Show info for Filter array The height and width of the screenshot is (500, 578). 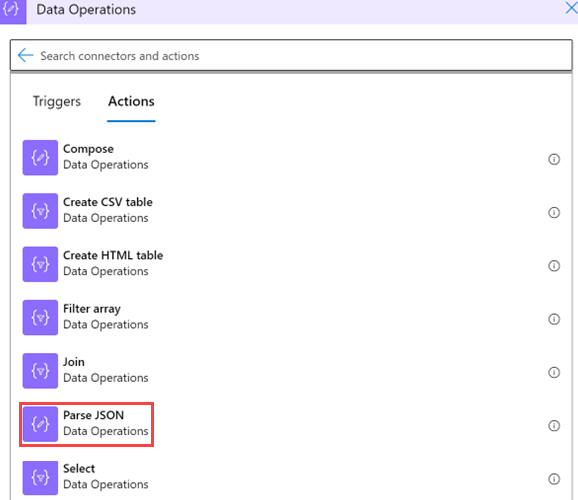pos(554,319)
